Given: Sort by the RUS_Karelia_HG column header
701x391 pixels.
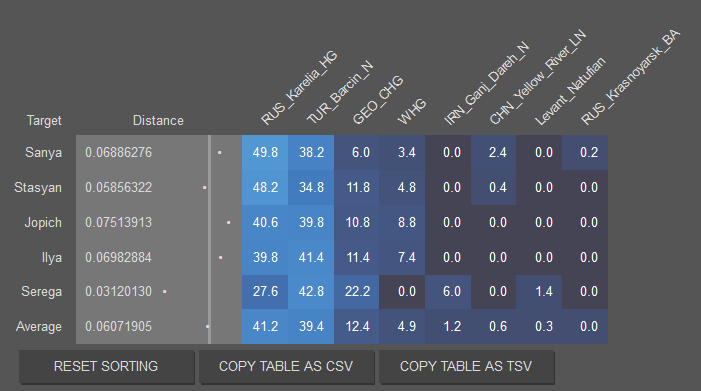Looking at the screenshot, I should (x=299, y=88).
